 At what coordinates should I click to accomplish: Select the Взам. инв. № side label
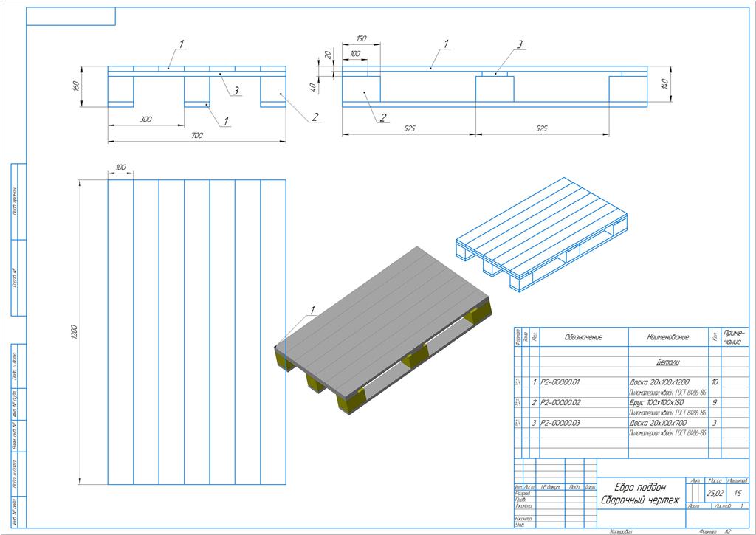(15, 435)
